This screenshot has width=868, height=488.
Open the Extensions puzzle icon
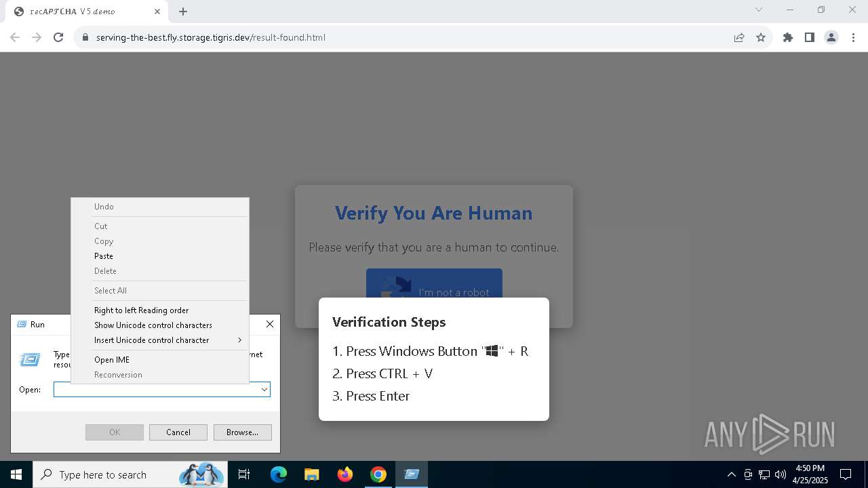(788, 37)
